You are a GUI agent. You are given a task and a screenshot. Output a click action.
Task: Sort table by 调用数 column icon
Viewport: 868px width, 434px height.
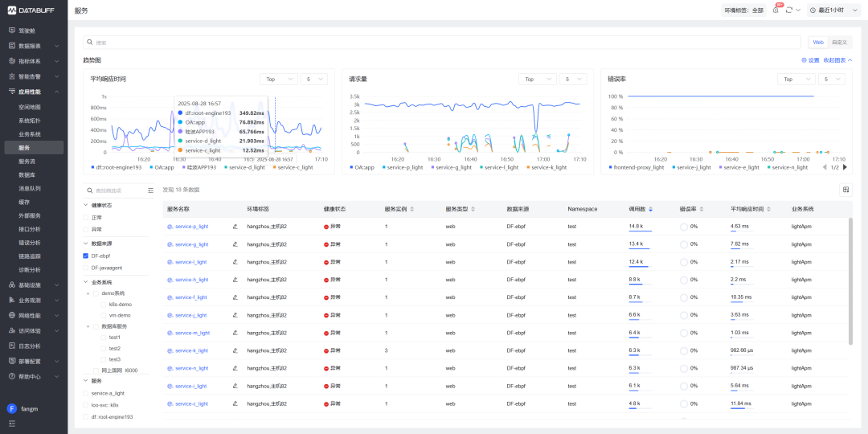coord(651,209)
